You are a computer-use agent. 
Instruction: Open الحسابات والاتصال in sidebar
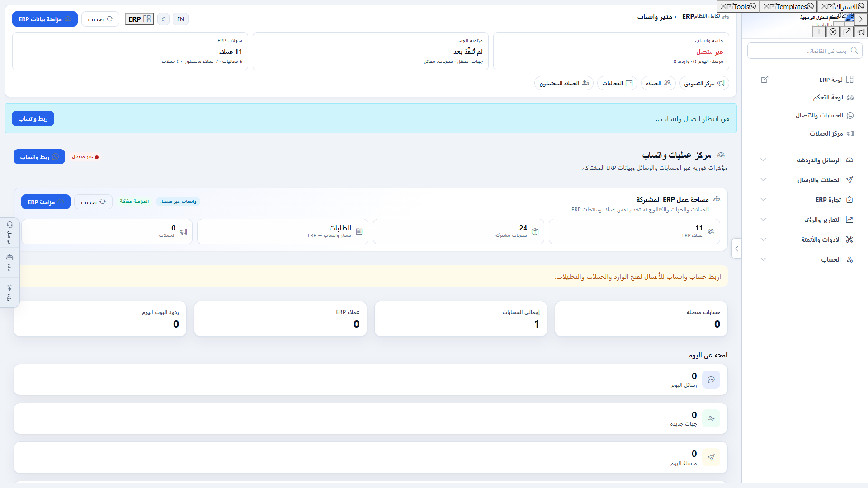(x=808, y=115)
